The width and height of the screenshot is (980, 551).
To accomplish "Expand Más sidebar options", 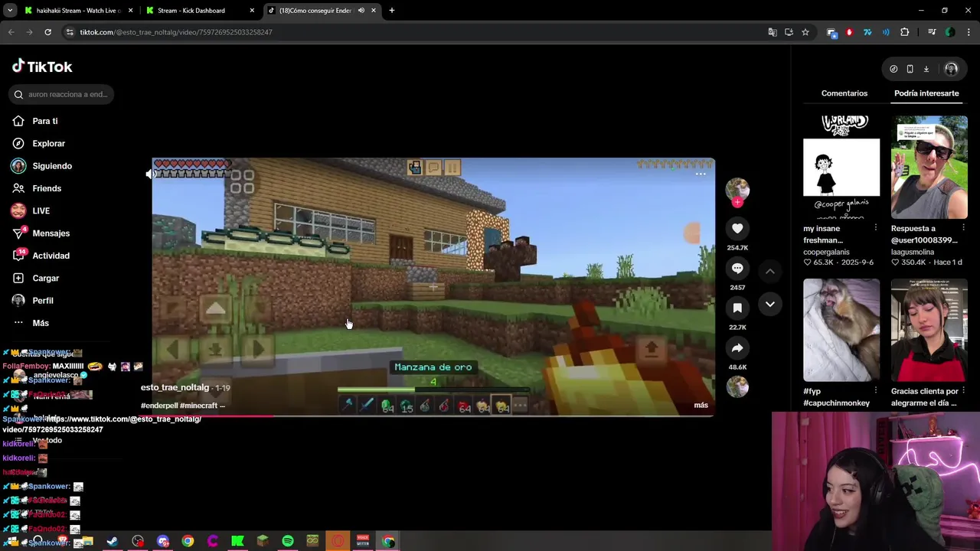I will (41, 323).
